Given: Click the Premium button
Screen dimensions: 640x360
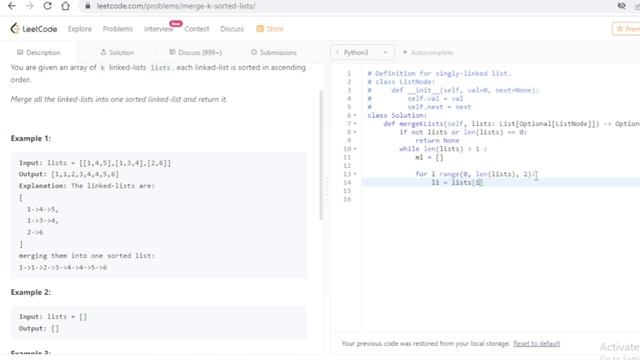Looking at the screenshot, I should pos(626,29).
